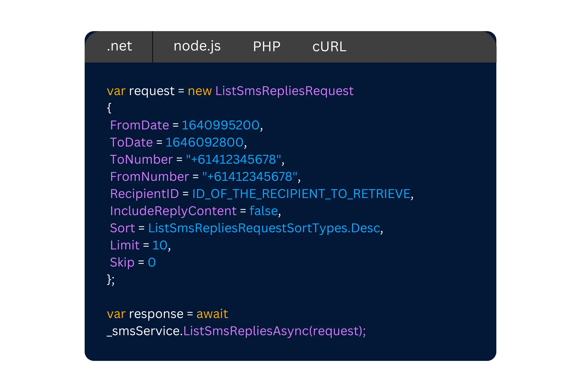Open the PHP code example

click(266, 46)
